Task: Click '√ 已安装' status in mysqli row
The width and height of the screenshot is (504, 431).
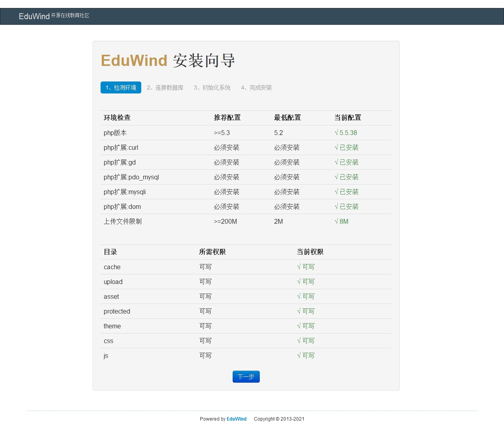Action: tap(346, 192)
